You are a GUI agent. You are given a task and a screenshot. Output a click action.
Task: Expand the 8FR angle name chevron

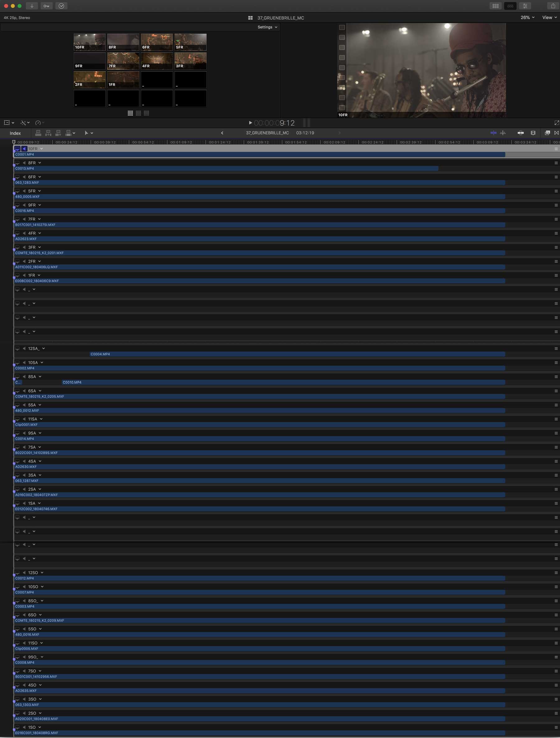click(40, 163)
